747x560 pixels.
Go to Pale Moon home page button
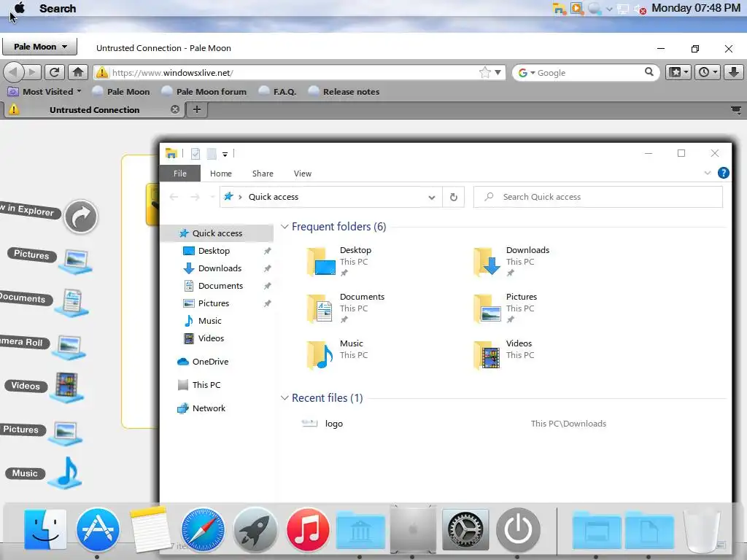[77, 72]
